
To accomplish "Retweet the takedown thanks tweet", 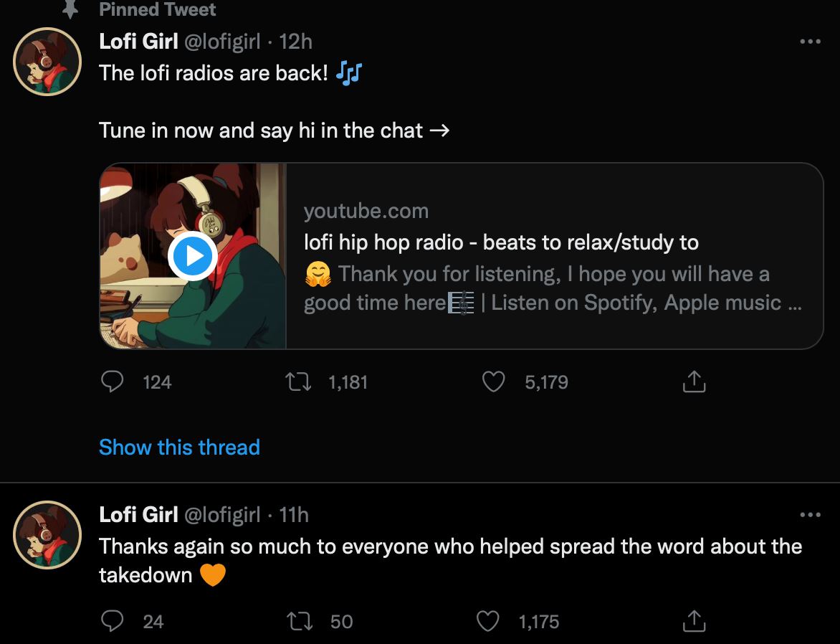I will click(297, 621).
